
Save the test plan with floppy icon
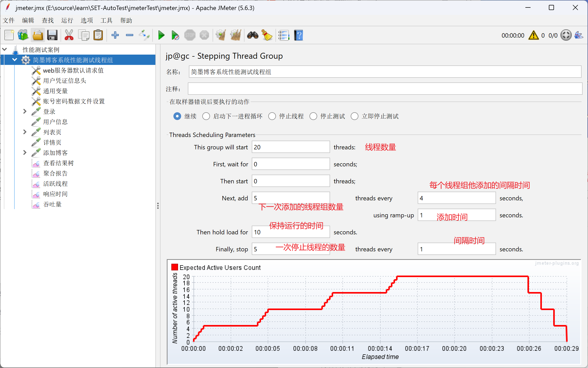coord(52,35)
